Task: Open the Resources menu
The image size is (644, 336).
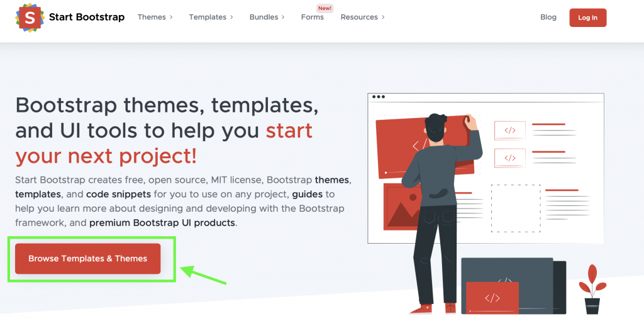Action: click(359, 17)
